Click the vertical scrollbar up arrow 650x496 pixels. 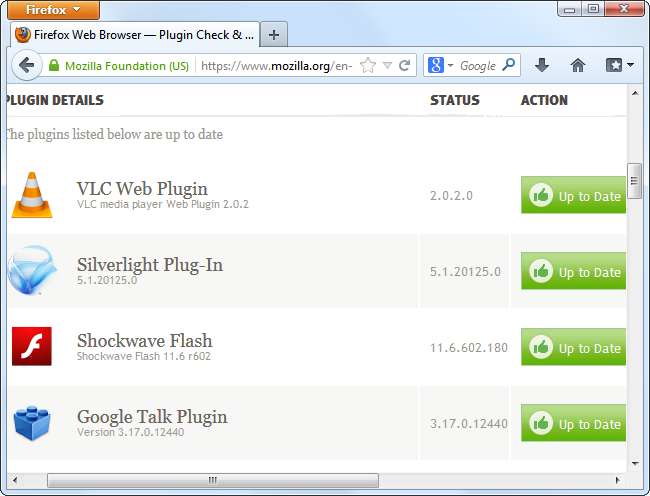635,93
